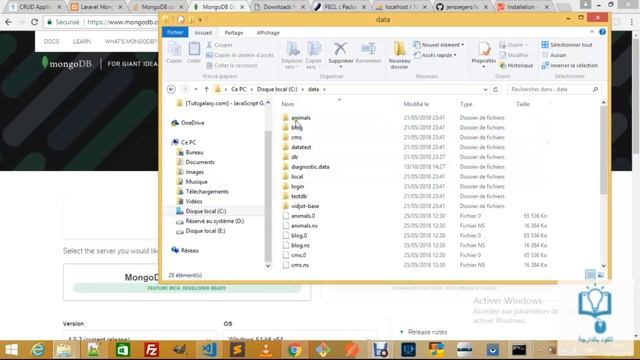Select the cms.ns file
640x360 pixels.
click(300, 265)
